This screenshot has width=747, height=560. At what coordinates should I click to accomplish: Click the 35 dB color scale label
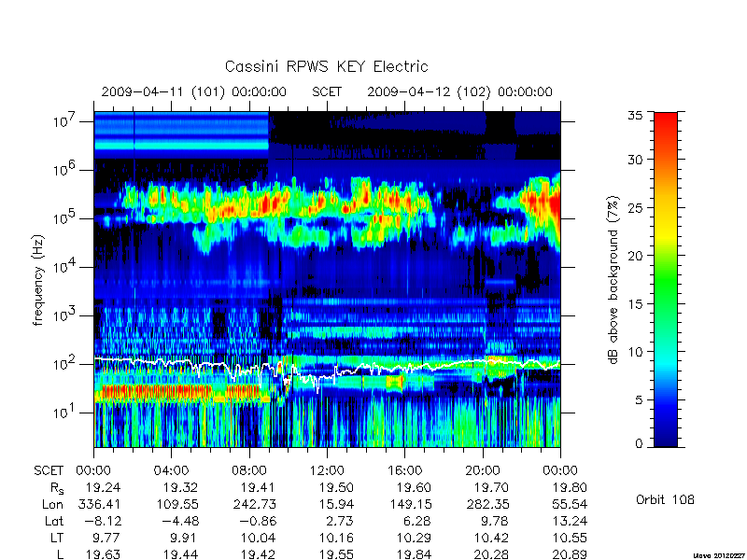635,116
